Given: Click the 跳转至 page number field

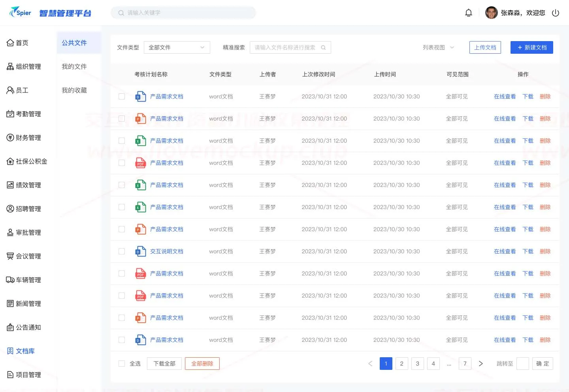Looking at the screenshot, I should click(523, 364).
